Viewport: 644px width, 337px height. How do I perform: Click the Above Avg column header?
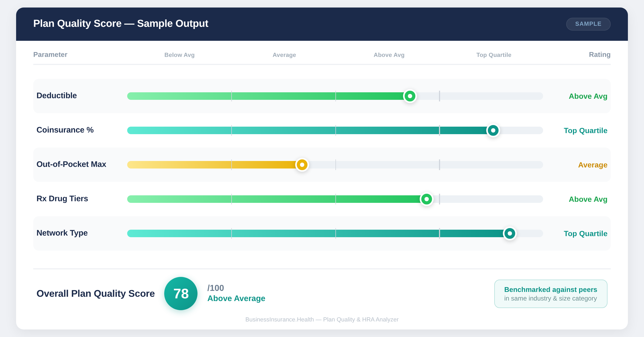pyautogui.click(x=389, y=55)
